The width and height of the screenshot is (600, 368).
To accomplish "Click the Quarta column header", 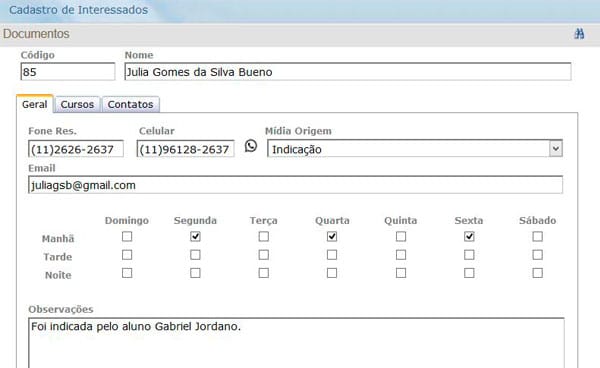I will 332,220.
